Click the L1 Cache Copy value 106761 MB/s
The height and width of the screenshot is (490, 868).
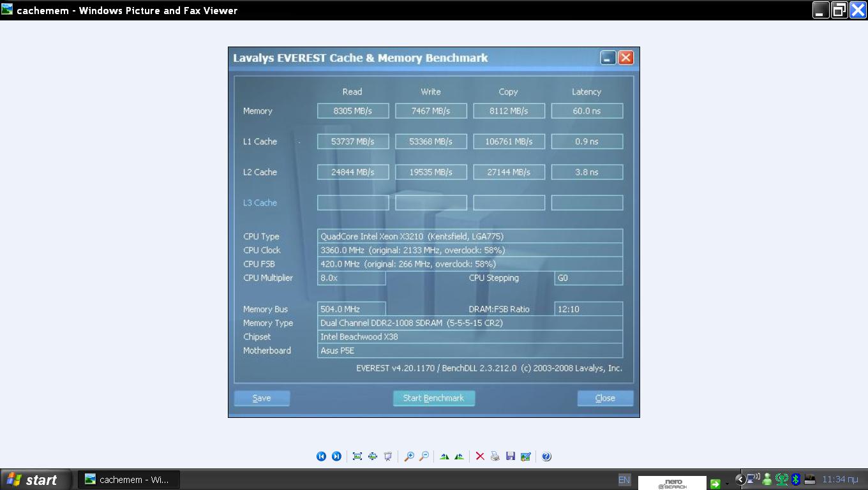coord(509,142)
